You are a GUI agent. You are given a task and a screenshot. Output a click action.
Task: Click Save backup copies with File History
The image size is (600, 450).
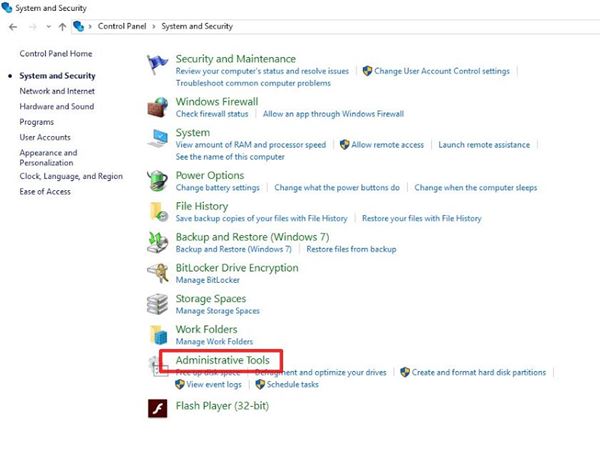[x=262, y=218]
